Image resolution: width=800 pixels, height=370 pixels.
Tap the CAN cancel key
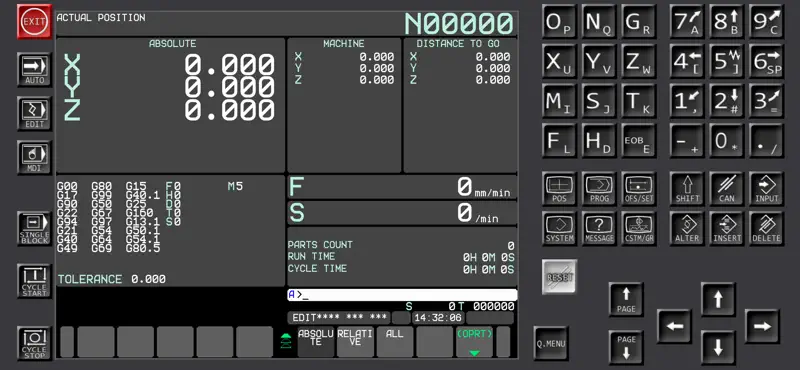tap(727, 188)
